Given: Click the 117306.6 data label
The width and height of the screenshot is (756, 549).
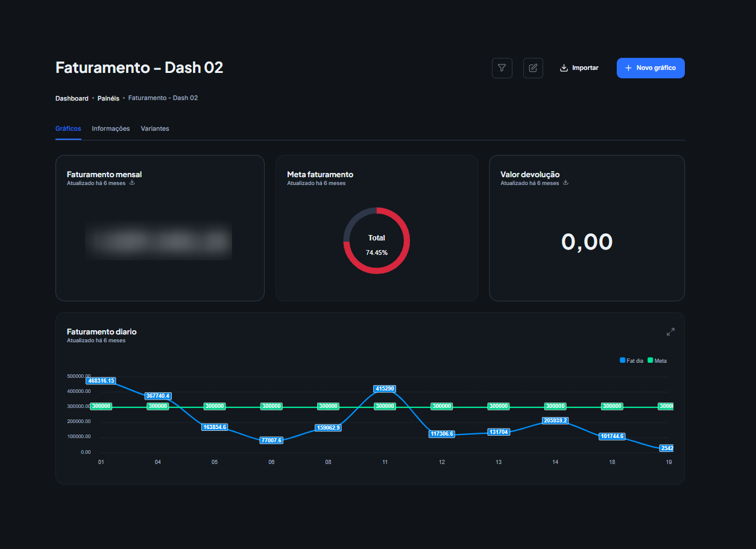Looking at the screenshot, I should pyautogui.click(x=442, y=434).
